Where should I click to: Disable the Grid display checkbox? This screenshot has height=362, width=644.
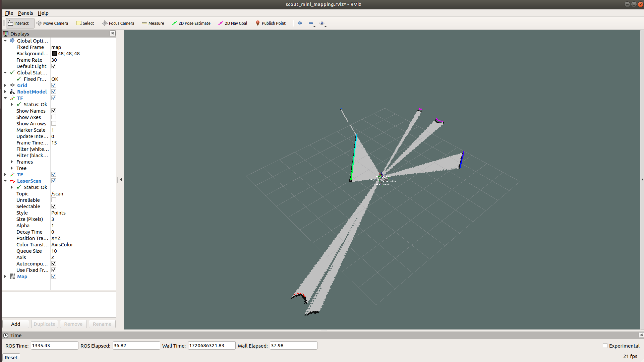(54, 85)
